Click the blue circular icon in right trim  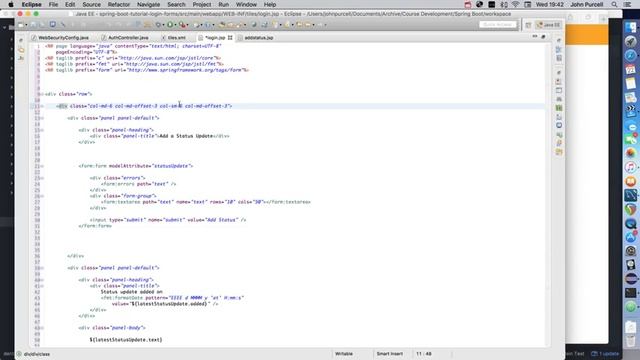point(559,126)
